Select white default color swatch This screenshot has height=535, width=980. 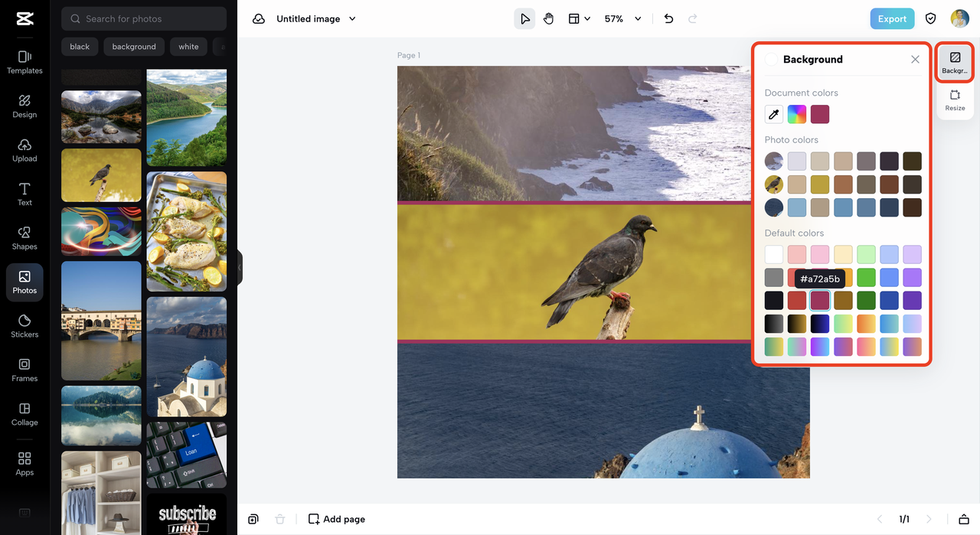click(774, 254)
